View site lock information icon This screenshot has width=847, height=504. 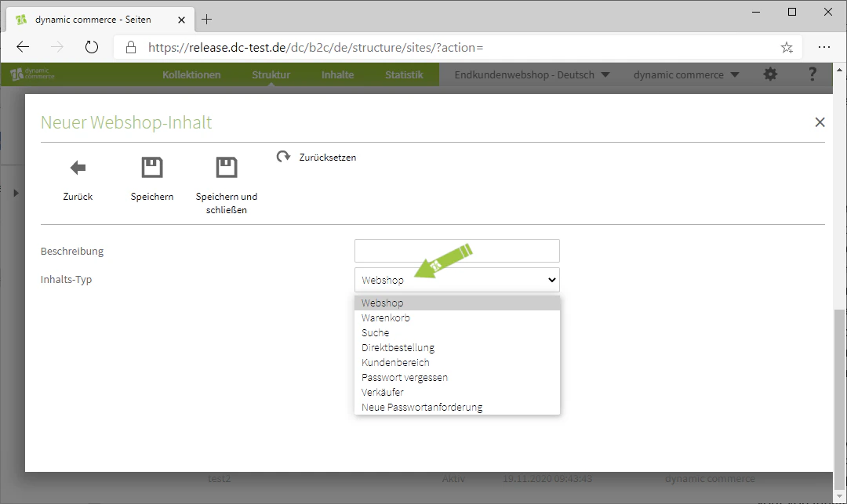pos(131,48)
